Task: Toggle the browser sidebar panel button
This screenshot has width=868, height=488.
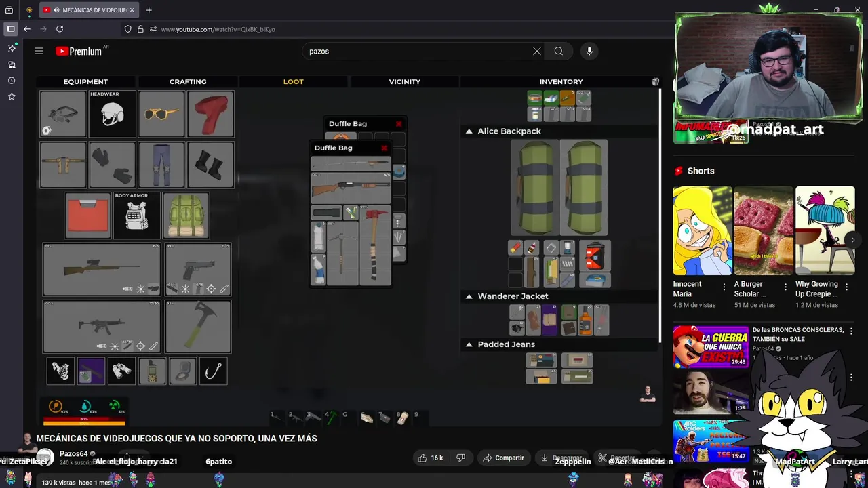Action: pyautogui.click(x=11, y=29)
